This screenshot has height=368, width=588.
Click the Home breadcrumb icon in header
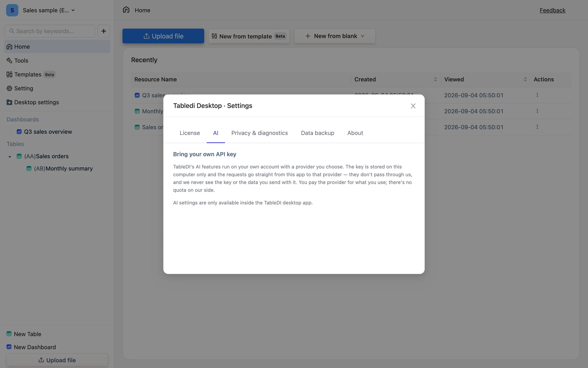click(x=126, y=10)
